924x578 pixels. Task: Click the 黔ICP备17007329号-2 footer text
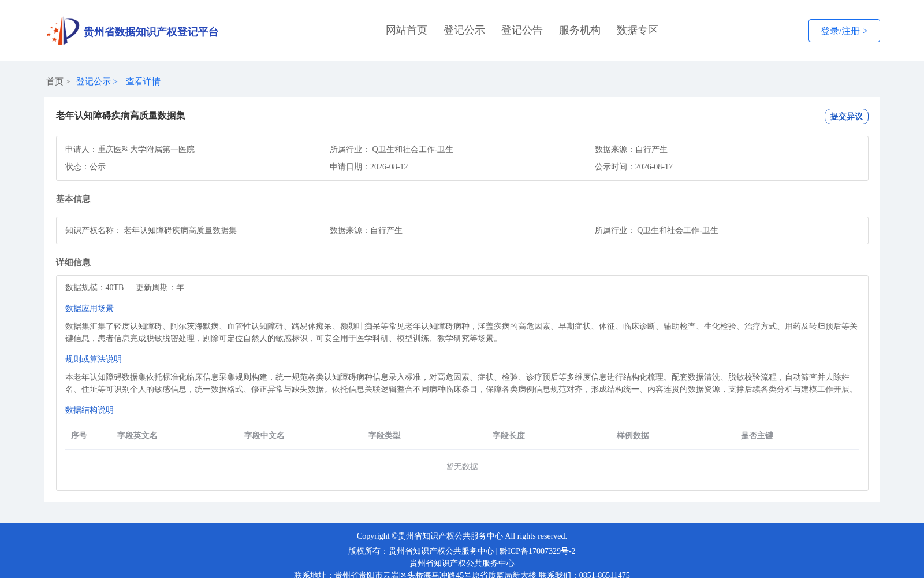(x=538, y=551)
